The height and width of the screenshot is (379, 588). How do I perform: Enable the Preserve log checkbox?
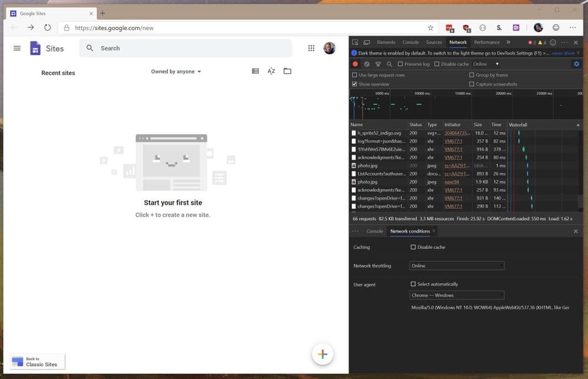[400, 64]
